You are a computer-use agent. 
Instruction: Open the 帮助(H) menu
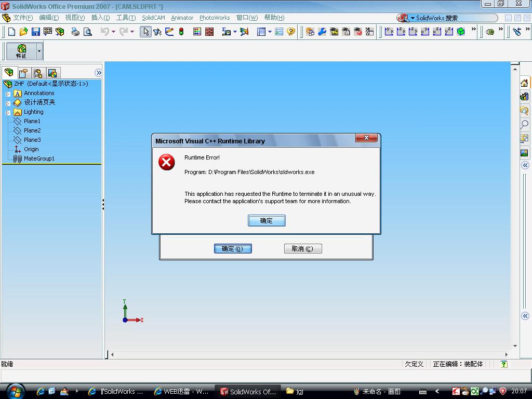(x=274, y=18)
